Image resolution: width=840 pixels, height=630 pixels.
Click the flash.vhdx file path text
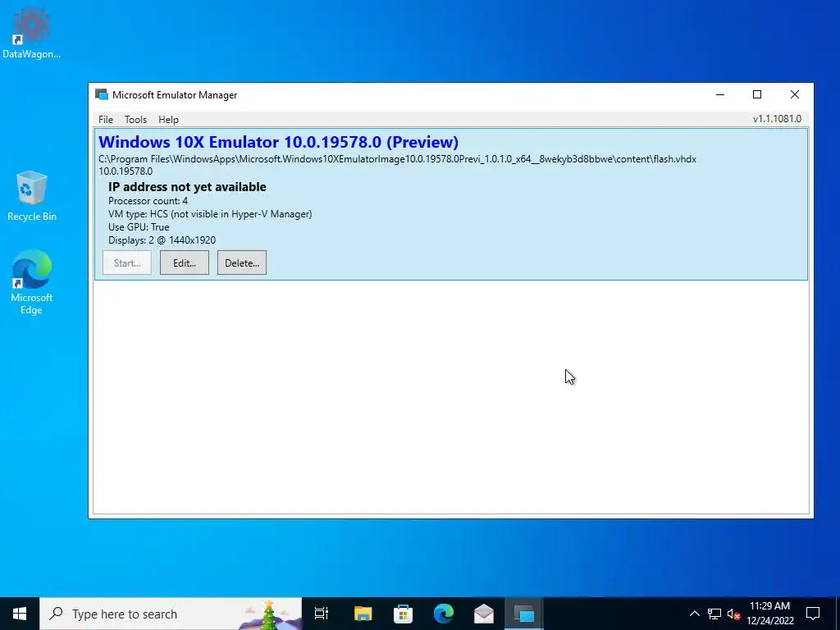(398, 159)
